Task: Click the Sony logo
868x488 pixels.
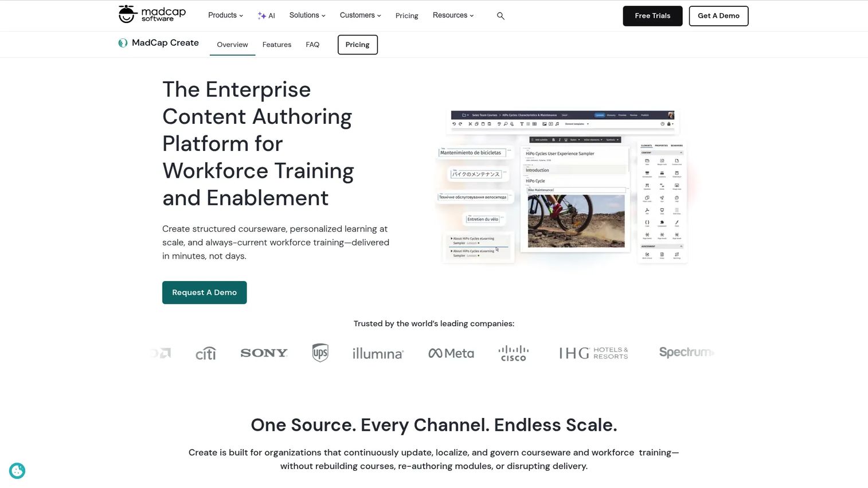Action: coord(264,353)
